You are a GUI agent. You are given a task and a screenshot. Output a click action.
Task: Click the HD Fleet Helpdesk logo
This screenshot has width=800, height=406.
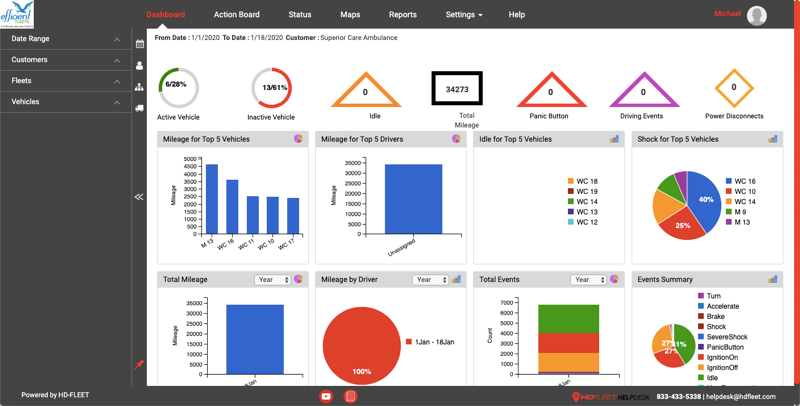pos(611,396)
